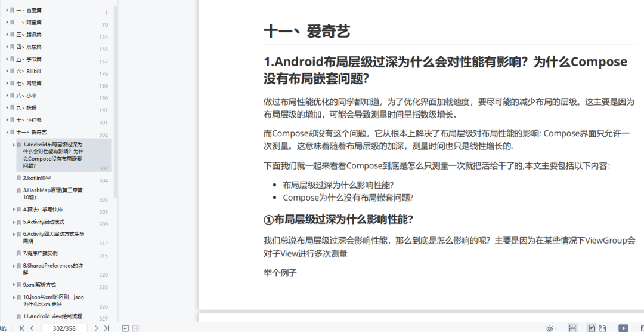Expand the 一、百度篇 bookmark

pyautogui.click(x=7, y=10)
